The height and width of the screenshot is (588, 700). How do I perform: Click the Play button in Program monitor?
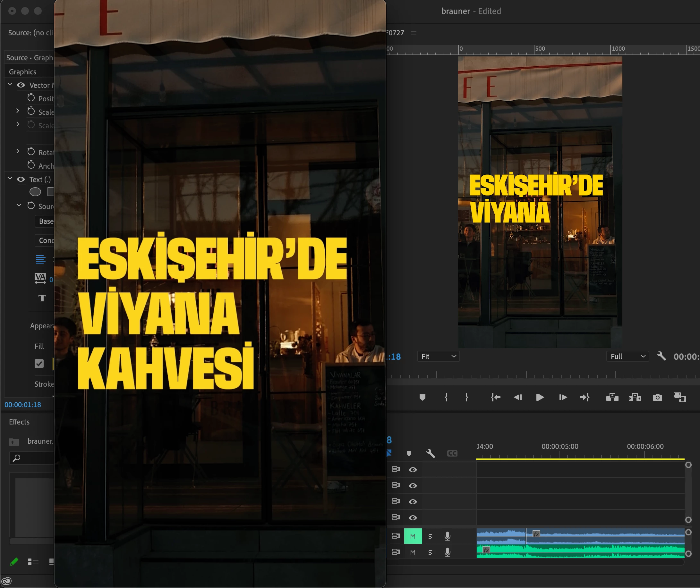coord(540,397)
